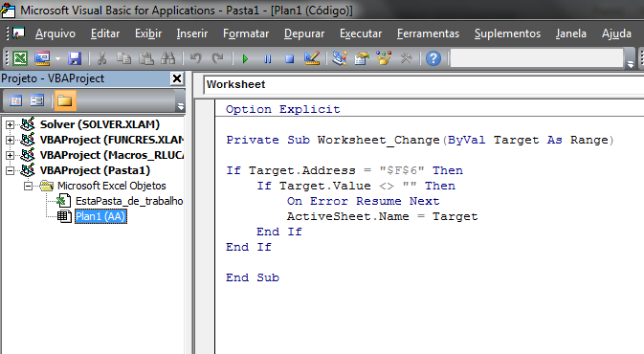This screenshot has height=354, width=644.
Task: Open the Arquivo menu
Action: 56,33
